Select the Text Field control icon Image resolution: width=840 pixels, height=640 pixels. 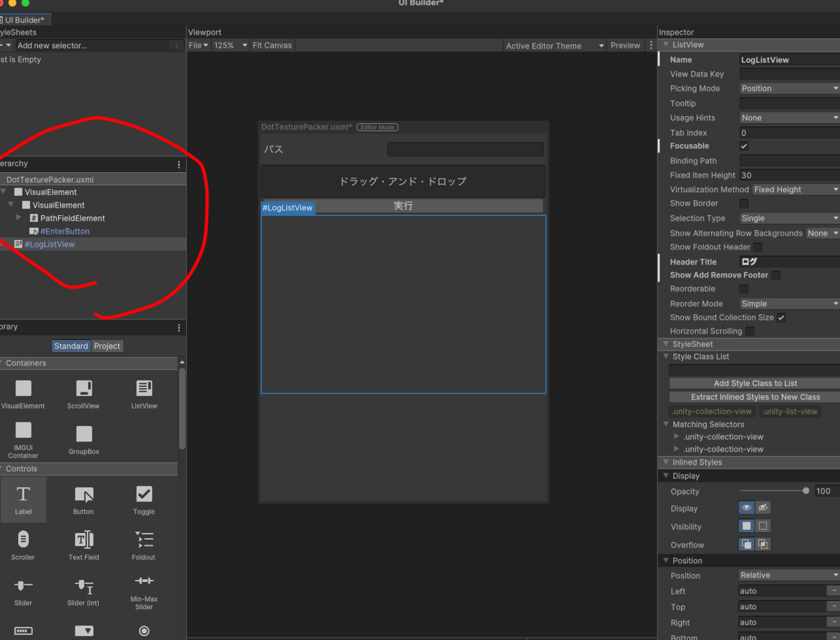pyautogui.click(x=84, y=539)
